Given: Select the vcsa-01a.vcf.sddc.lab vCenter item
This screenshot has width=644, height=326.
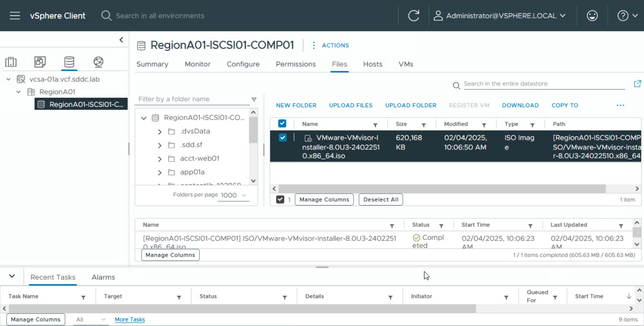Looking at the screenshot, I should pyautogui.click(x=65, y=79).
